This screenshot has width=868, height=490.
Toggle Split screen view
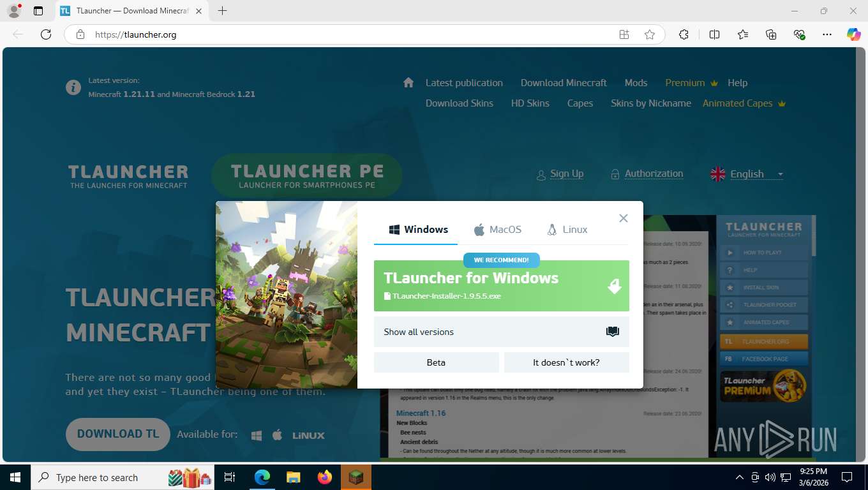click(714, 34)
